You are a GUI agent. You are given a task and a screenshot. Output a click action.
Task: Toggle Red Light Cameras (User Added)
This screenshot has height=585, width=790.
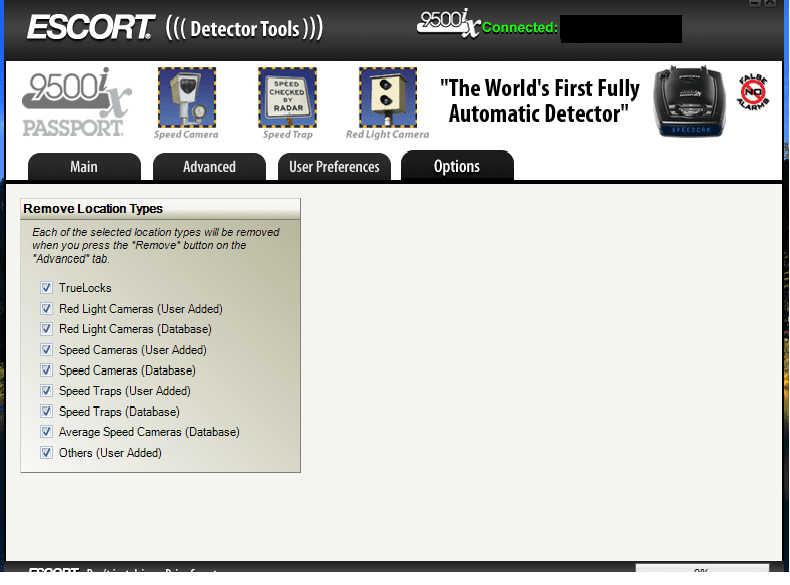click(x=46, y=308)
